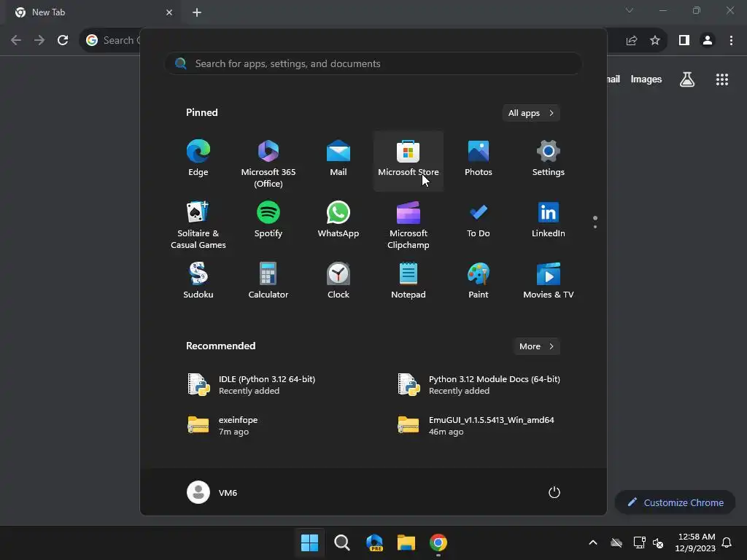747x560 pixels.
Task: Show hidden system tray icons
Action: click(593, 542)
